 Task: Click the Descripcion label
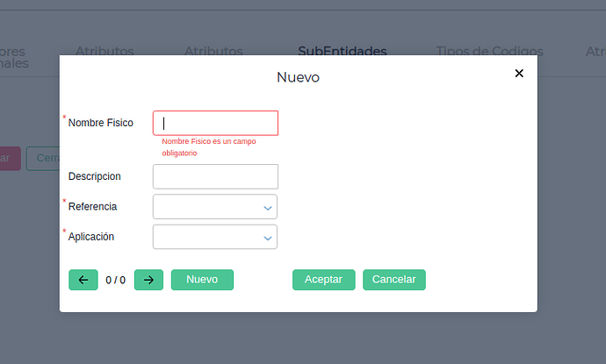click(95, 176)
